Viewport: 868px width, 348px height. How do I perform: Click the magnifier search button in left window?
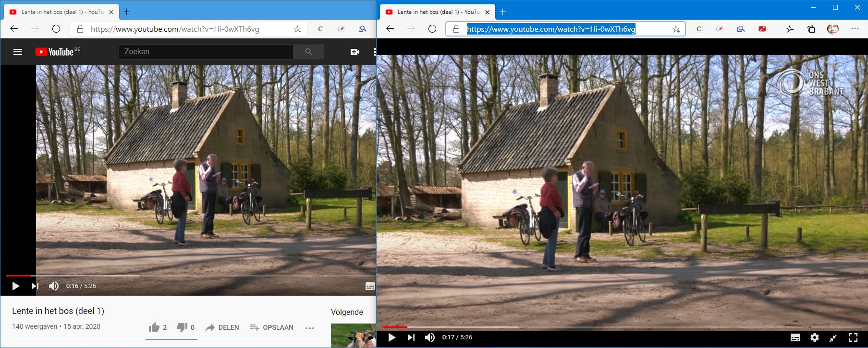tap(308, 52)
